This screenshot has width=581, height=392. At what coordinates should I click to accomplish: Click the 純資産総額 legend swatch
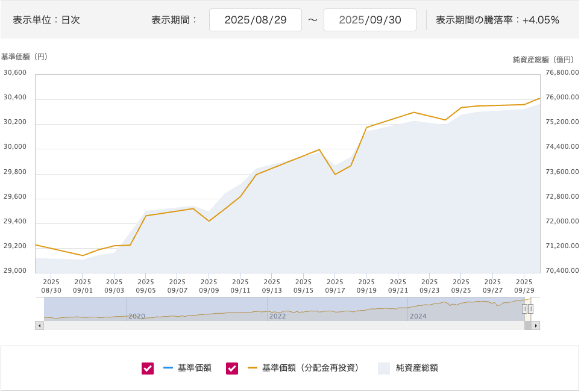point(384,369)
